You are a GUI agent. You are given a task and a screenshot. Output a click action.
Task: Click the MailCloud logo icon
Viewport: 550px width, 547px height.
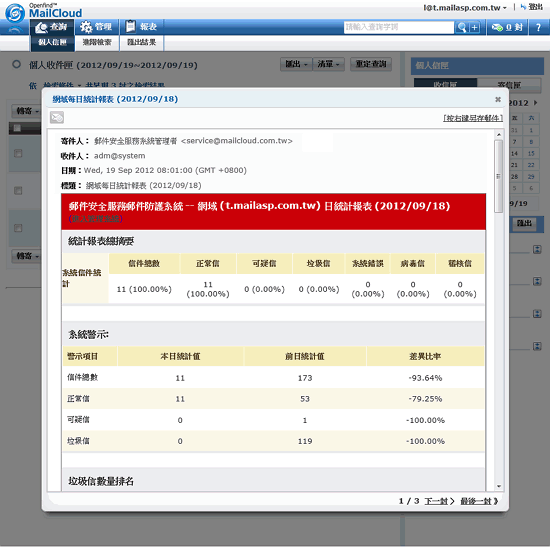tap(15, 12)
